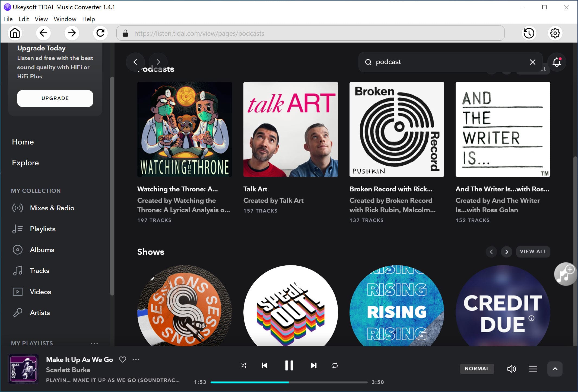Go to the converter home page icon
The width and height of the screenshot is (578, 392).
pyautogui.click(x=15, y=33)
